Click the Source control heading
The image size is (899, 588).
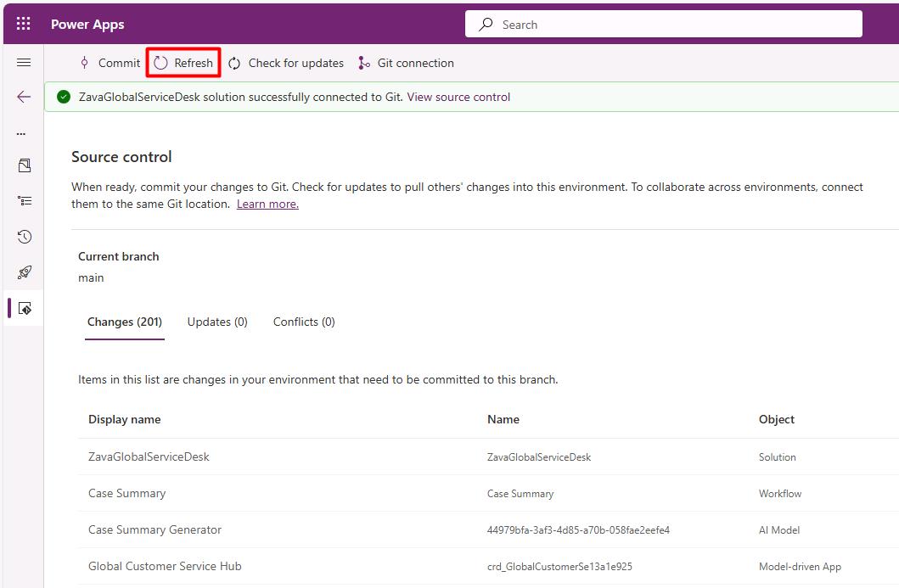[x=121, y=157]
